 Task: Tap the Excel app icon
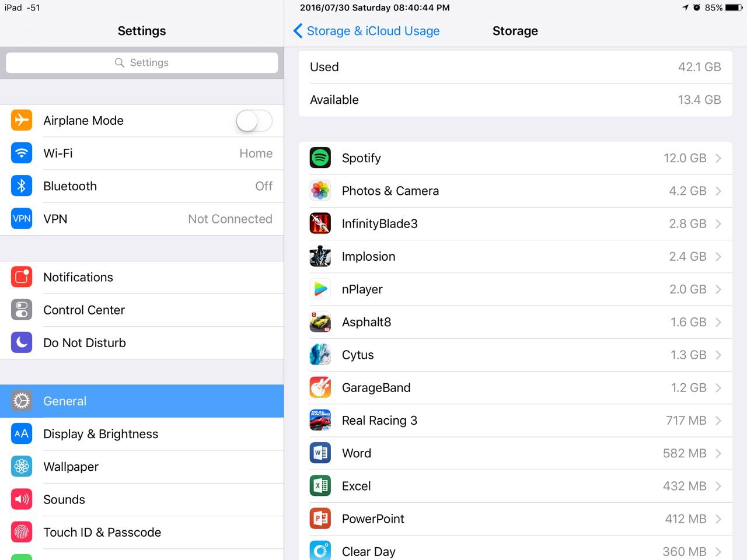point(320,486)
